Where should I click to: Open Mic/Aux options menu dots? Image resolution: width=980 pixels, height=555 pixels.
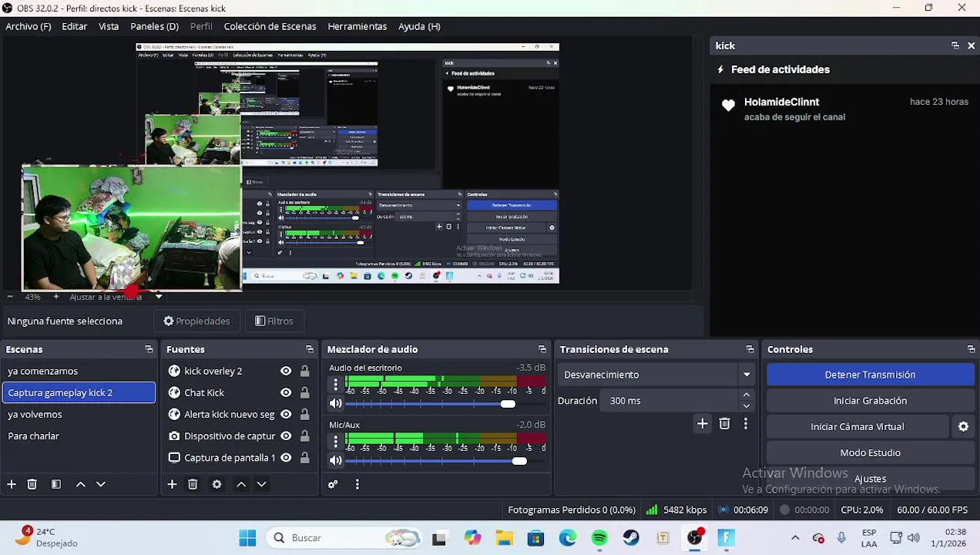coord(335,441)
